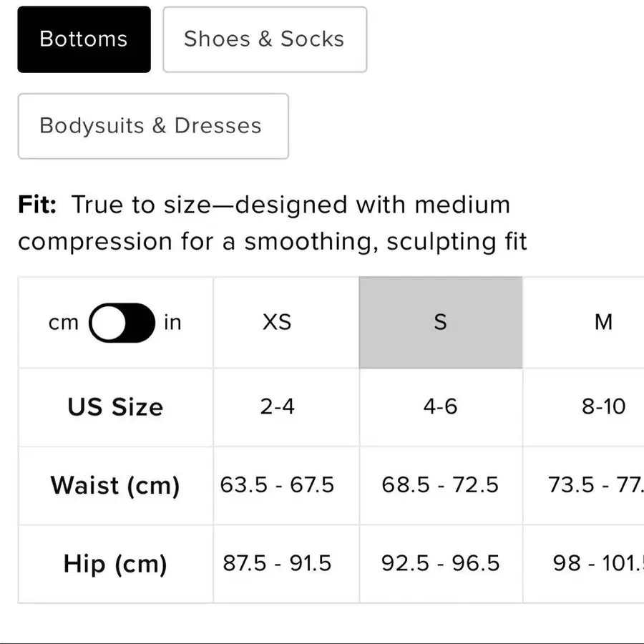Select the highlighted S size column

[441, 323]
